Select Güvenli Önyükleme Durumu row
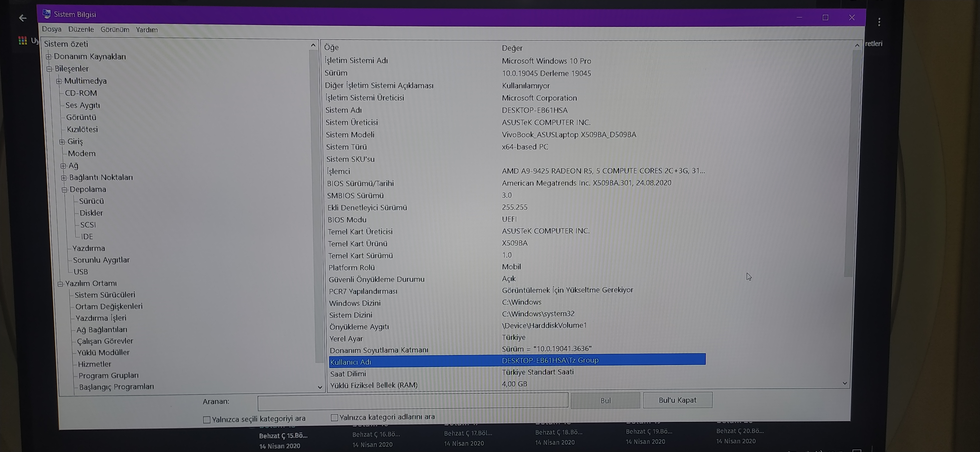 pyautogui.click(x=517, y=279)
